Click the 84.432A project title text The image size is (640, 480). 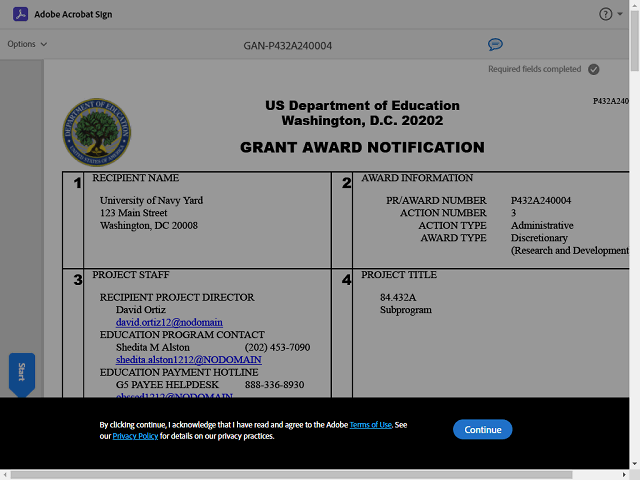tap(398, 298)
